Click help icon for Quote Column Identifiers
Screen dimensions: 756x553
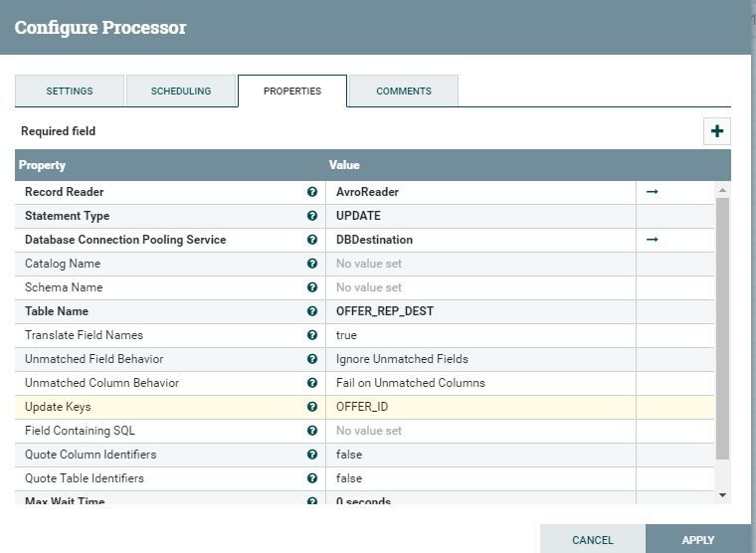pos(312,455)
